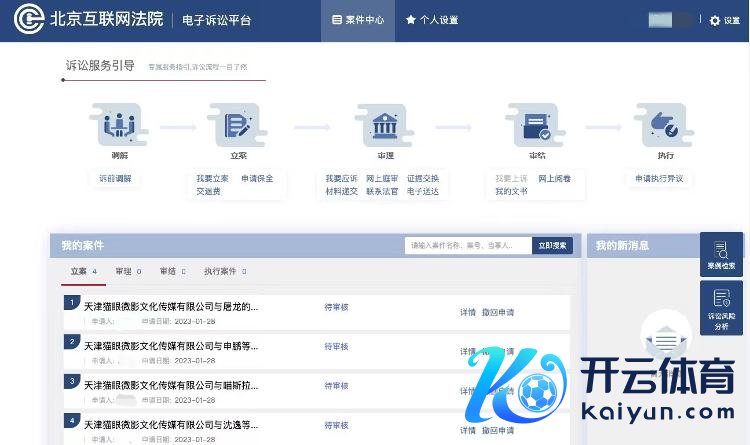
Task: Click the Beijing Internet Court logo
Action: (x=32, y=20)
